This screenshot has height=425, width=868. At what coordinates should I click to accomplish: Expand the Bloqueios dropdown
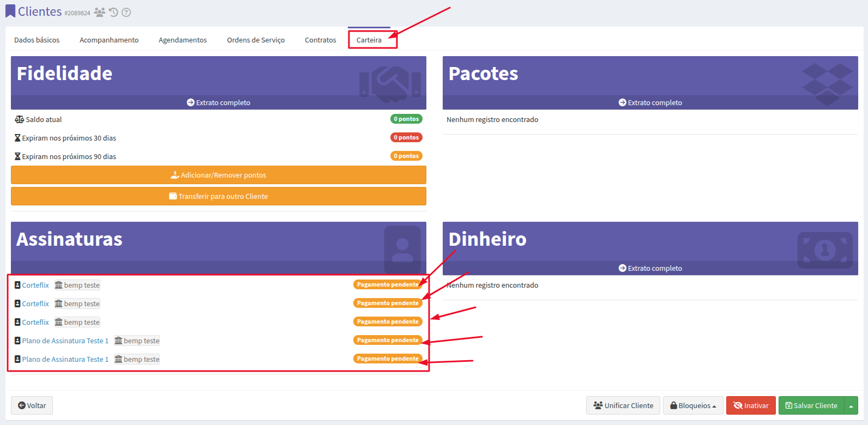pyautogui.click(x=693, y=405)
